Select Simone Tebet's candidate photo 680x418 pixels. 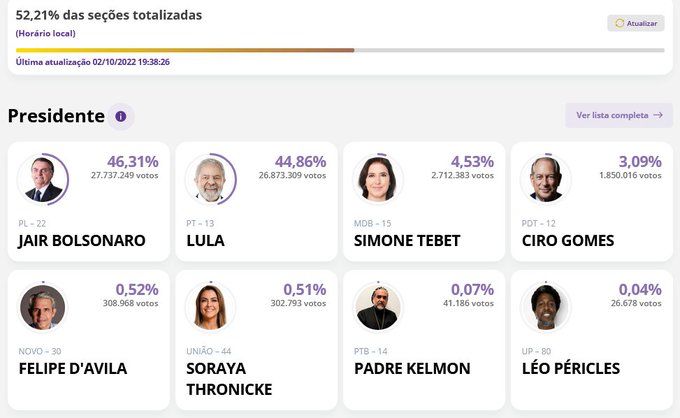click(x=378, y=180)
